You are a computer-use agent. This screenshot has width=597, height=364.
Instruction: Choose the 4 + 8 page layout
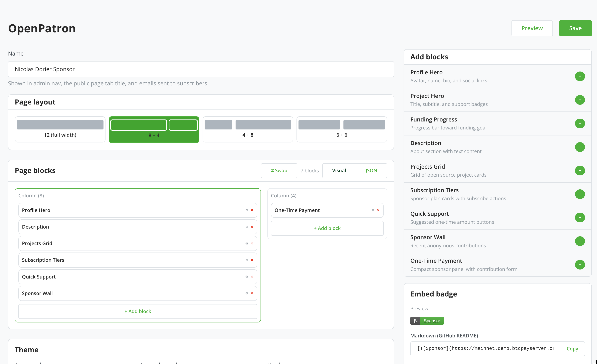[x=248, y=129]
